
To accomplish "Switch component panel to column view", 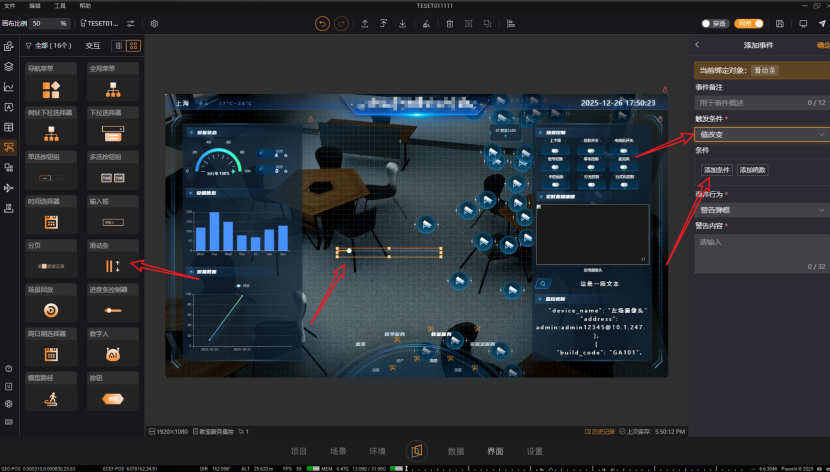I will point(119,46).
